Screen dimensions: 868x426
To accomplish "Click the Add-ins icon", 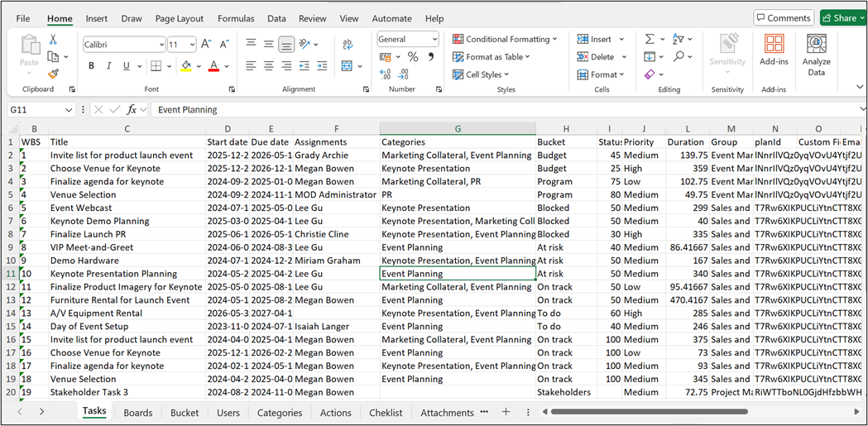I will (x=774, y=50).
